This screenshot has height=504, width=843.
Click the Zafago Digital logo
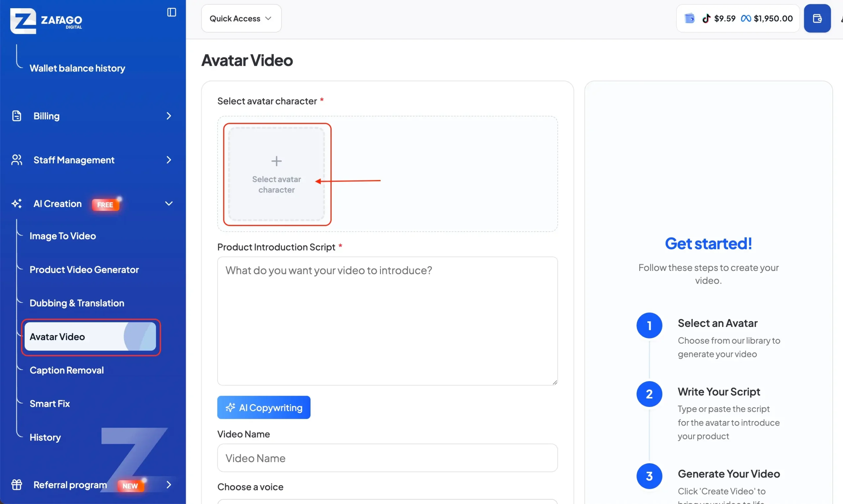[46, 21]
